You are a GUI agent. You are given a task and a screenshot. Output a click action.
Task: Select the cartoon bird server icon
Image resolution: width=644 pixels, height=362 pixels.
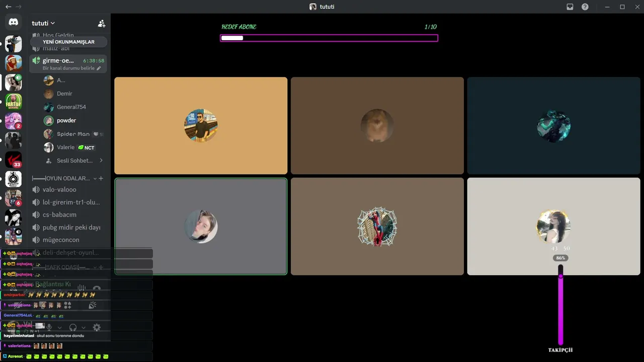pyautogui.click(x=14, y=44)
